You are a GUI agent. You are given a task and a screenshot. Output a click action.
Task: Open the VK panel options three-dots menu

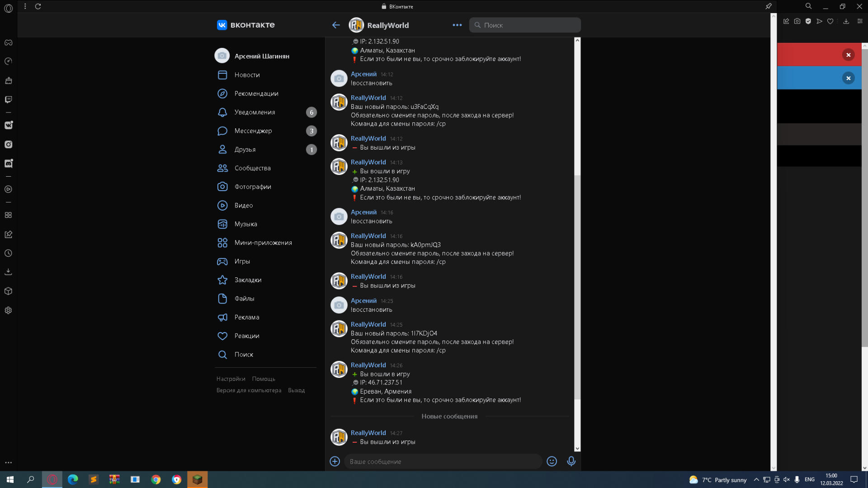[x=25, y=6]
